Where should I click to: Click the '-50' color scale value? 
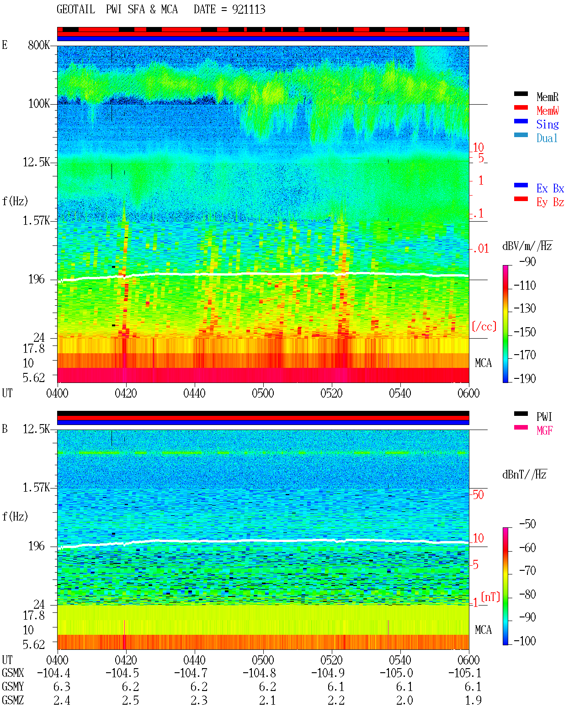(527, 524)
